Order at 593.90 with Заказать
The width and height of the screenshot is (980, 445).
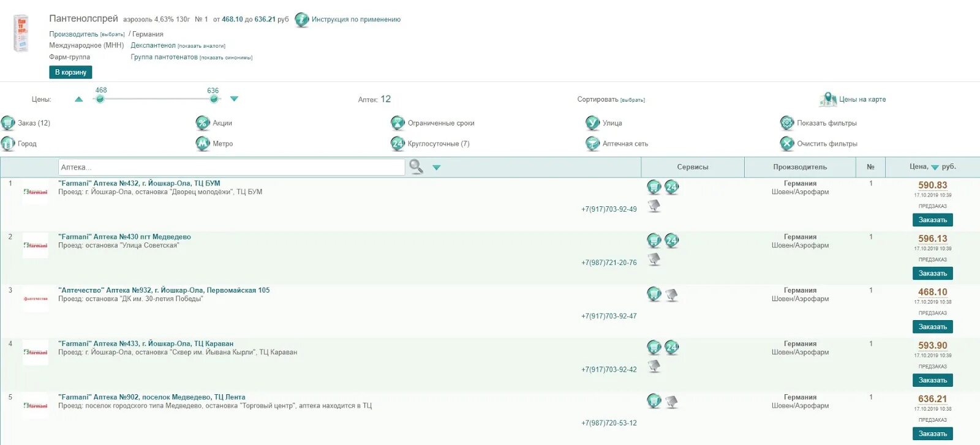[x=933, y=380]
